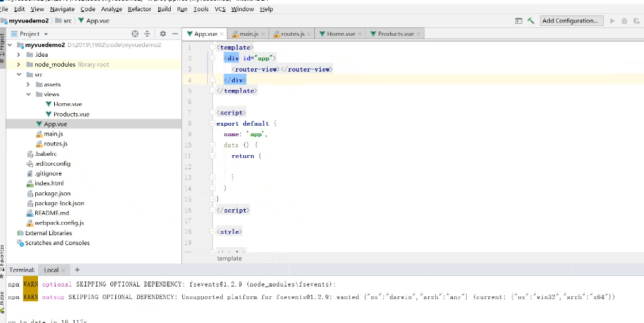Click the JS file icon of routes.js in tree

(39, 144)
